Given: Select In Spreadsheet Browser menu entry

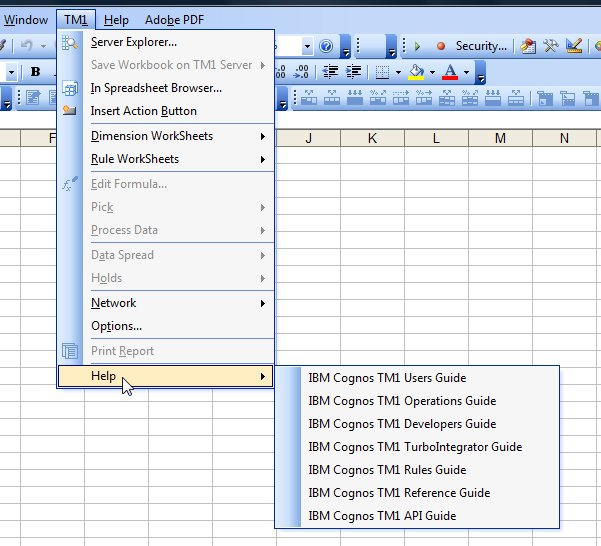Looking at the screenshot, I should click(166, 88).
